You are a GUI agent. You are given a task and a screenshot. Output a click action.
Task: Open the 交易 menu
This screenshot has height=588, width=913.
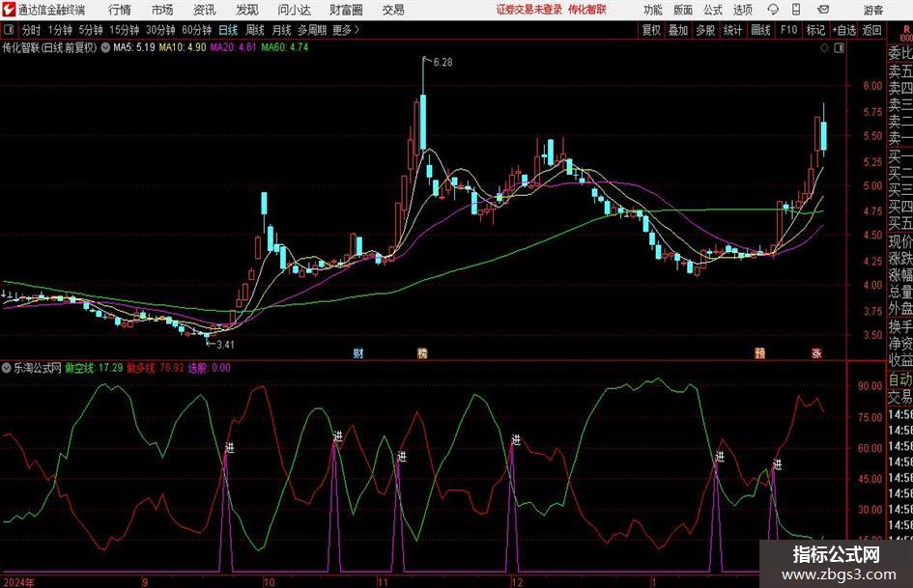tap(393, 10)
